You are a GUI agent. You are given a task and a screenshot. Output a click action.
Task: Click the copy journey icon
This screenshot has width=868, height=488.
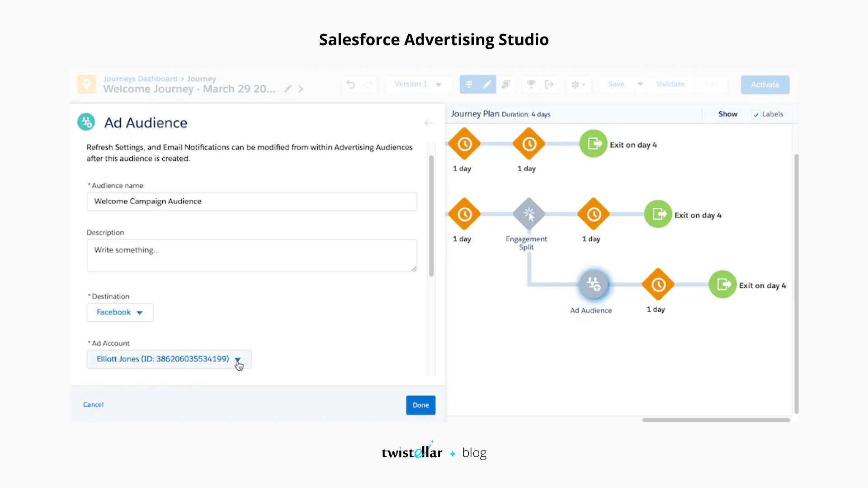coord(506,84)
